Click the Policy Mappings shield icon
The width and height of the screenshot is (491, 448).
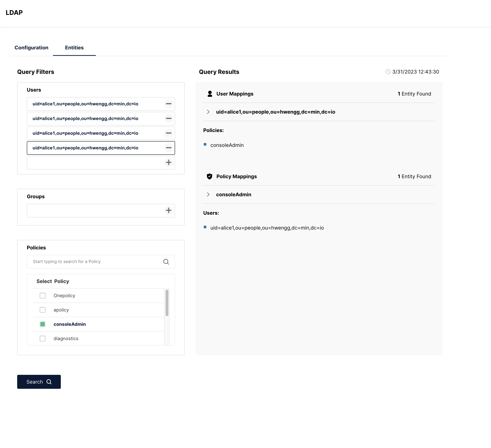(209, 176)
